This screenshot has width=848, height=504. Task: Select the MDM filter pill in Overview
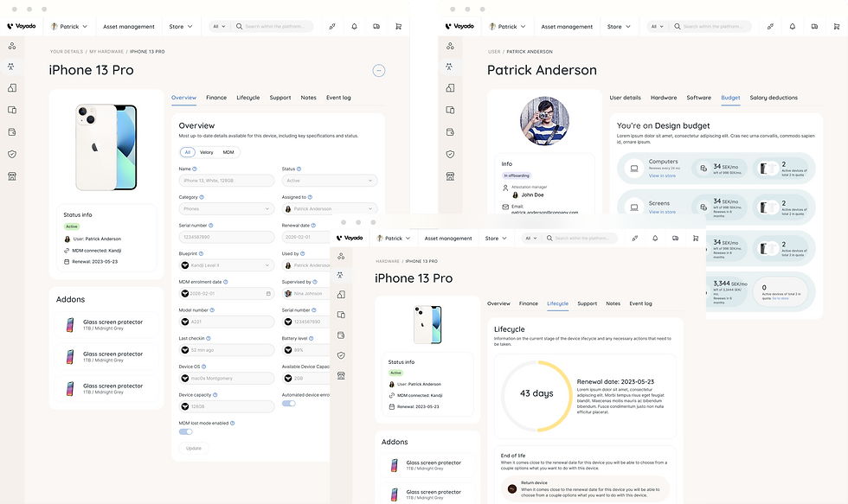(228, 152)
